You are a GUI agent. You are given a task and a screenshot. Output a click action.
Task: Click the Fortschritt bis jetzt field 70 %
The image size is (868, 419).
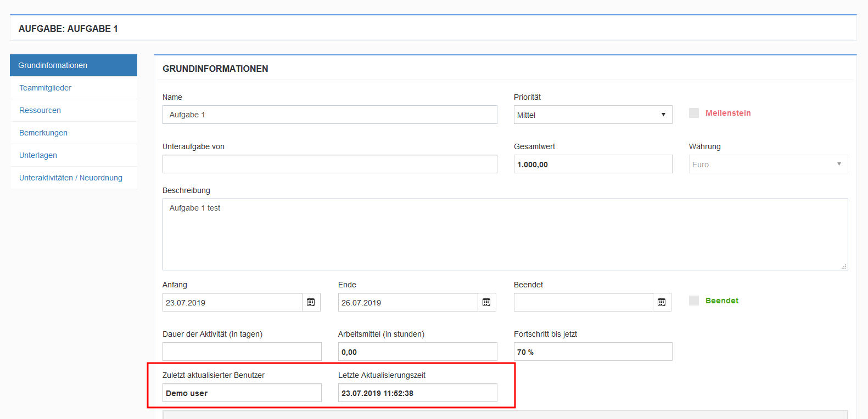coord(593,352)
